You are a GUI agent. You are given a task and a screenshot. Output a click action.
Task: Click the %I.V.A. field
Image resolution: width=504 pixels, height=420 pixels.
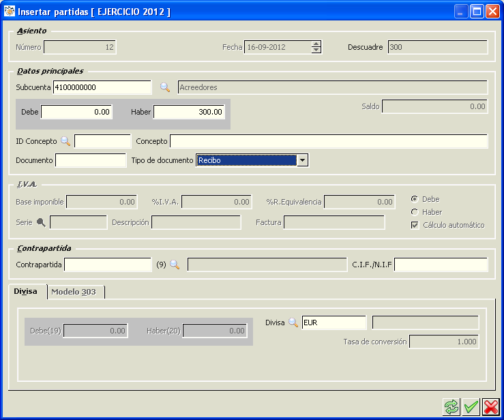pyautogui.click(x=217, y=202)
